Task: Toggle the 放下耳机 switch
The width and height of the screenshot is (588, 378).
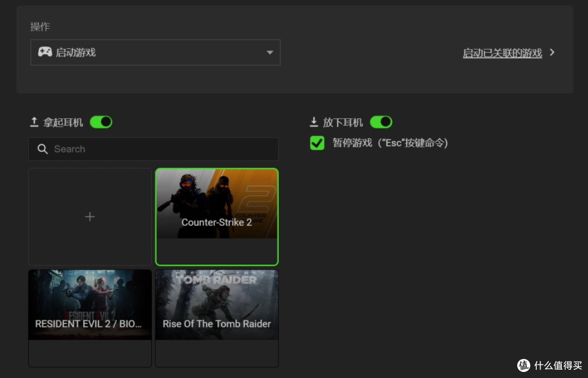Action: point(381,122)
